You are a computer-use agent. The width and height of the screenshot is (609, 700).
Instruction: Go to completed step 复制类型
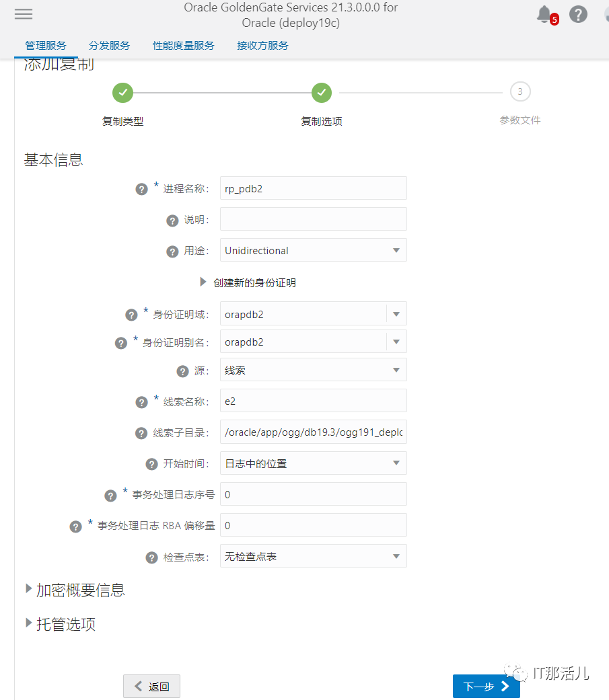123,92
